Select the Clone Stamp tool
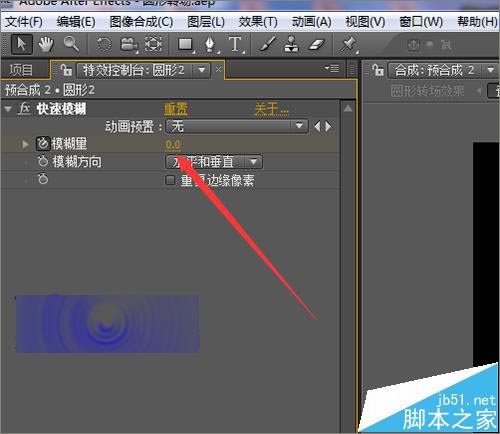500x434 pixels. [292, 44]
